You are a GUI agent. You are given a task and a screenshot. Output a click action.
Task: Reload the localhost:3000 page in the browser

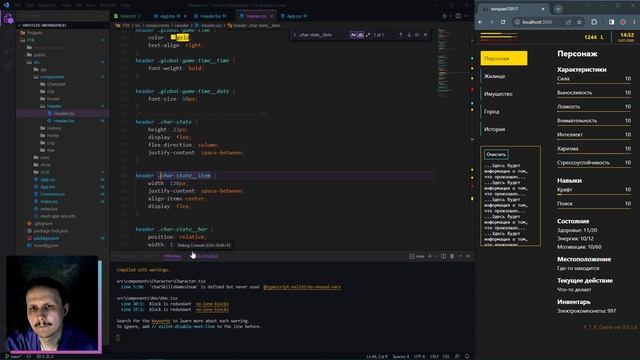[x=503, y=22]
